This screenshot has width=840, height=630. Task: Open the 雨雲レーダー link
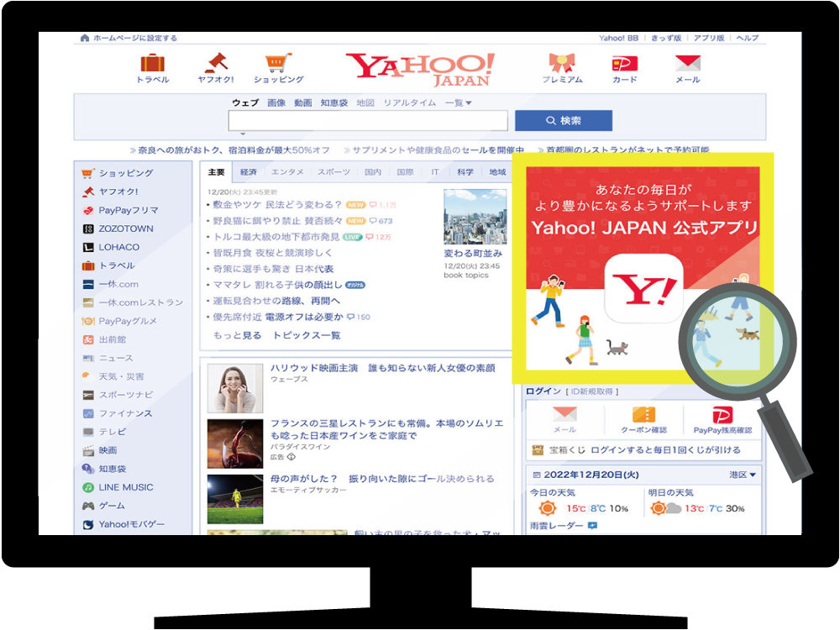click(x=557, y=526)
